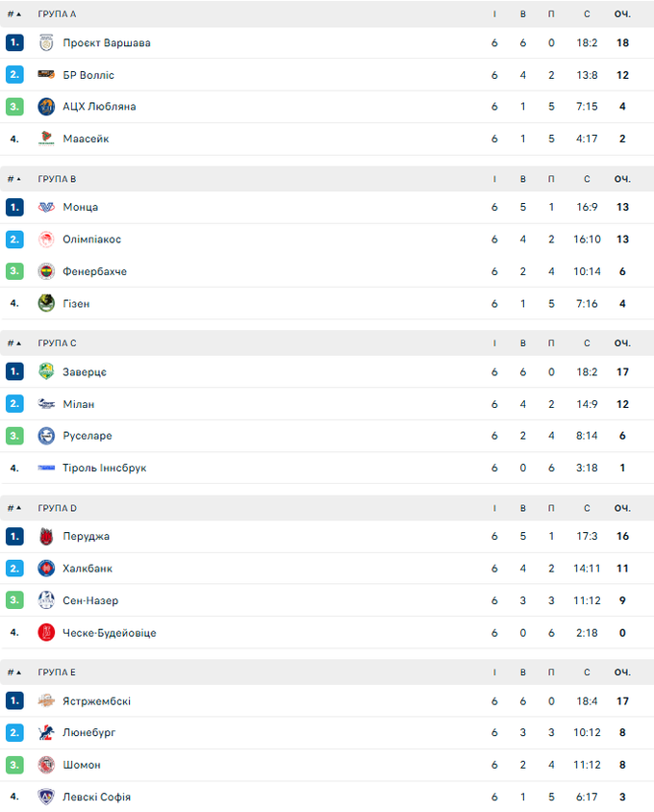Click the В wins header in Група D
This screenshot has width=654, height=812.
point(523,508)
